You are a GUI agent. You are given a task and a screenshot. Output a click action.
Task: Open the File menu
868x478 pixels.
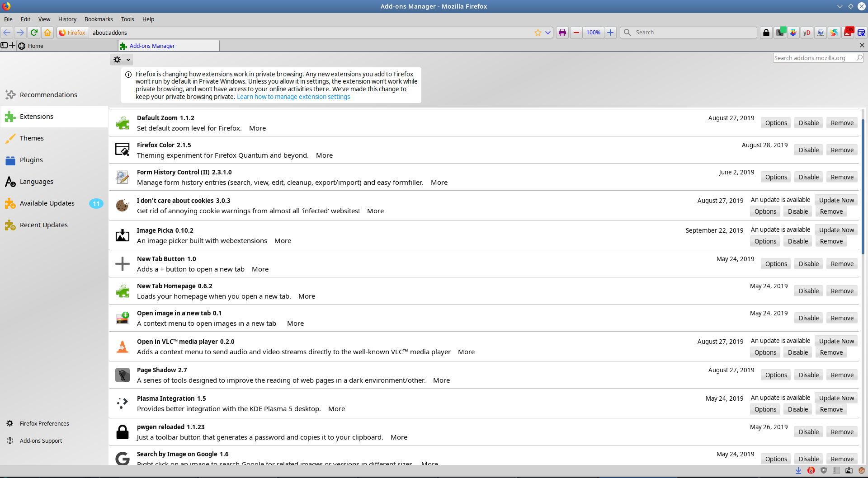8,19
